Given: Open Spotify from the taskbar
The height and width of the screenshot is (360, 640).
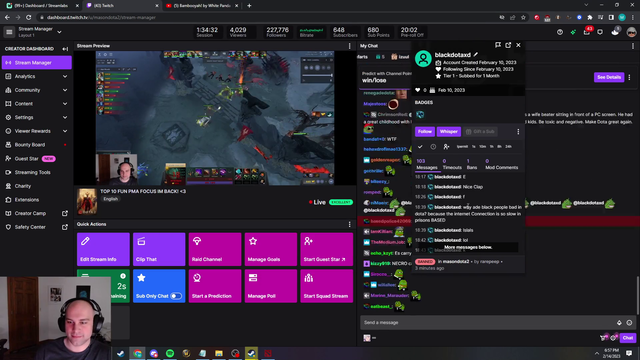Looking at the screenshot, I should [x=170, y=353].
